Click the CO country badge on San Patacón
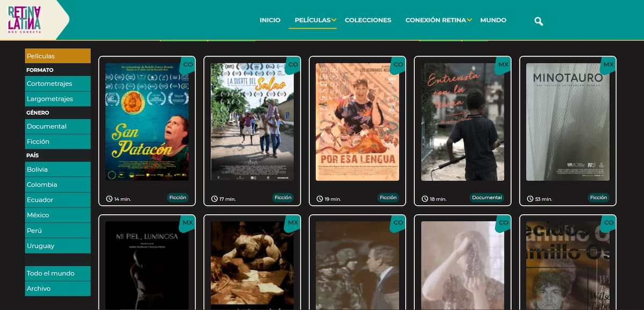This screenshot has height=310, width=644. (188, 64)
